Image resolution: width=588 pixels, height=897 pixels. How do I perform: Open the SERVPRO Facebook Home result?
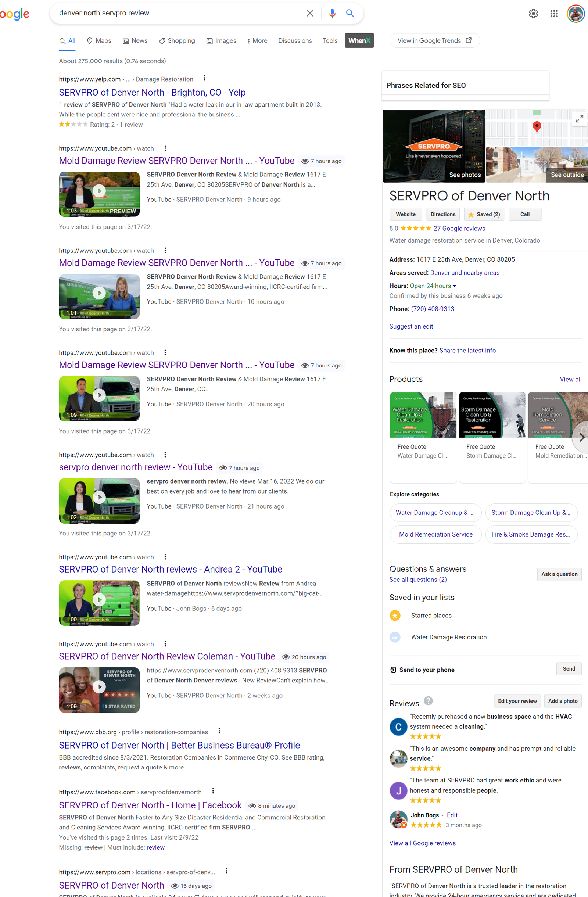[150, 805]
